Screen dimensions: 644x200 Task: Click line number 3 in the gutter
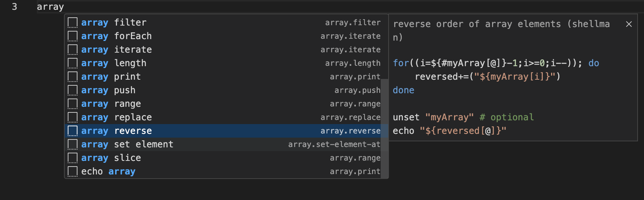coord(14,7)
